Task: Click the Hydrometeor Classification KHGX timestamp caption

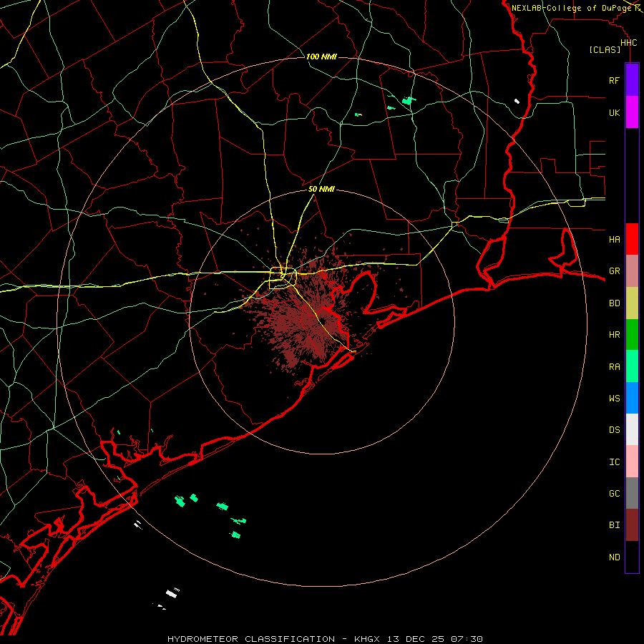Action: tap(325, 639)
